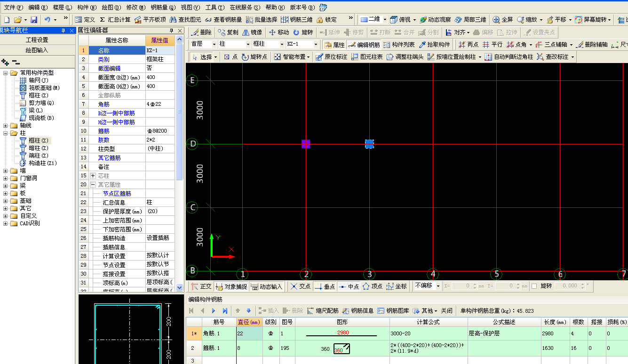Click 原位标注 in-place annotation tool

[x=332, y=57]
